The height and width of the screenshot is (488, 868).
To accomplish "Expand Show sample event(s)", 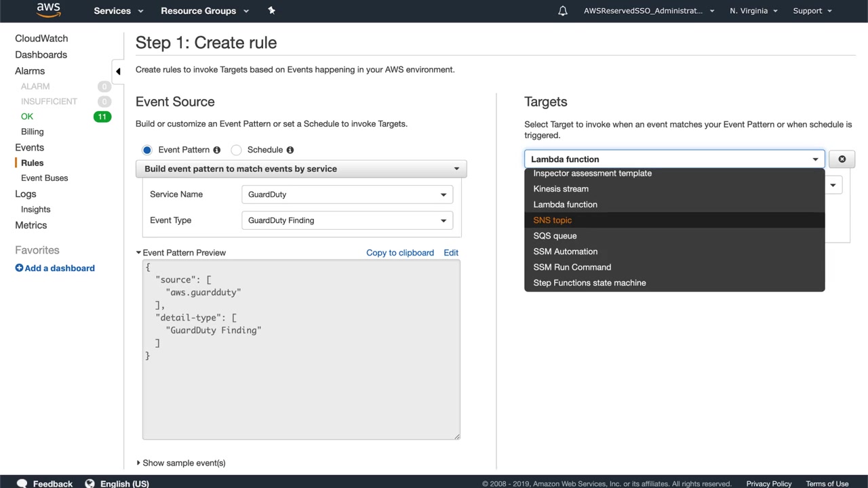I will click(181, 463).
